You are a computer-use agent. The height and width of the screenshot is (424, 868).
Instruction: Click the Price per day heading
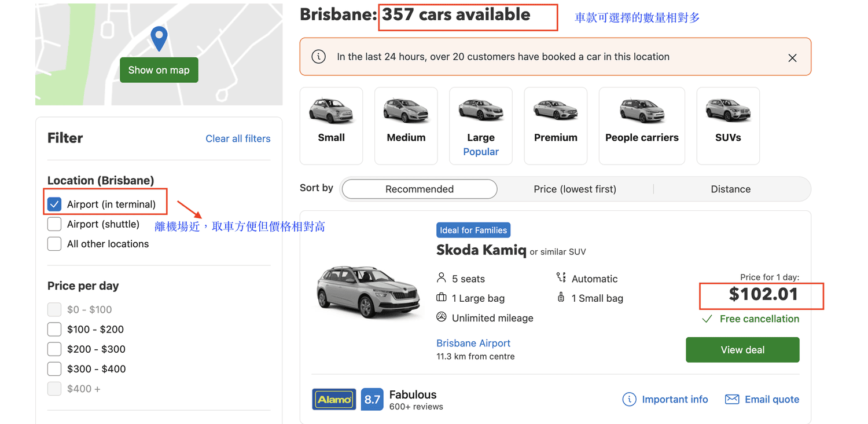coord(83,286)
